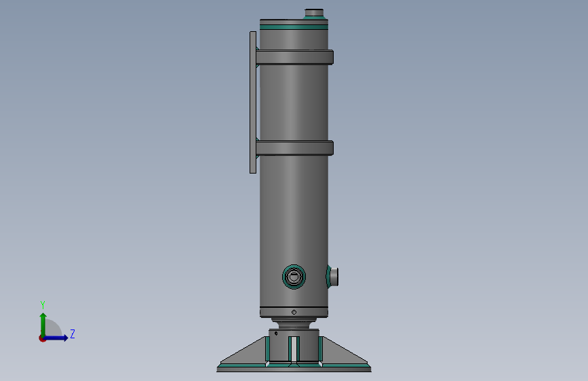Select the upper clamp band around the cylinder

(x=295, y=58)
